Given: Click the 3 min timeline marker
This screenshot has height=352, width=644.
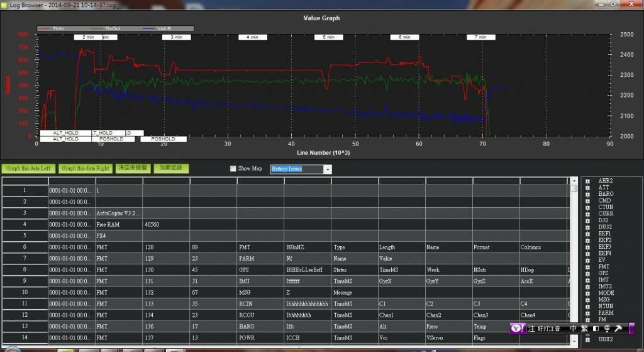Looking at the screenshot, I should point(177,37).
